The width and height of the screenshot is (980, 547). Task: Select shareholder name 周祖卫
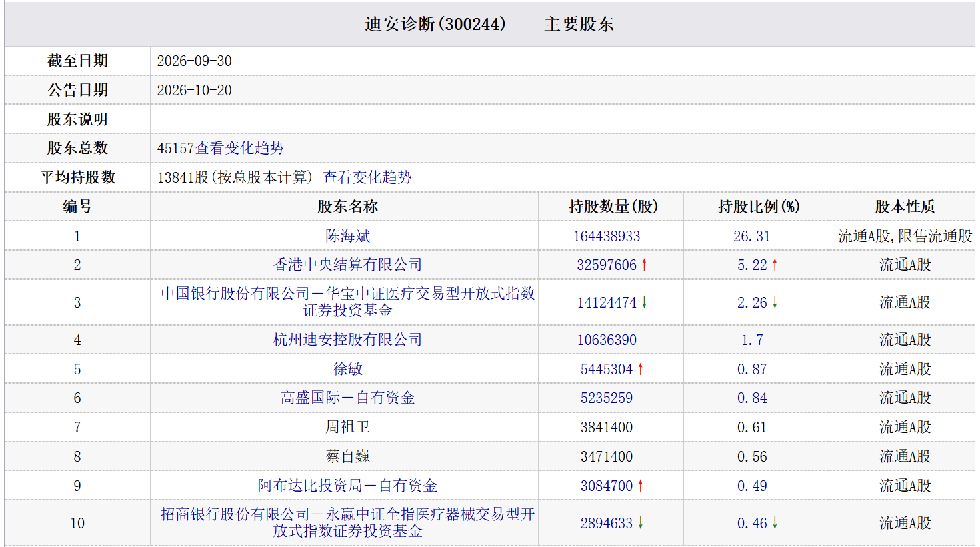coord(347,427)
